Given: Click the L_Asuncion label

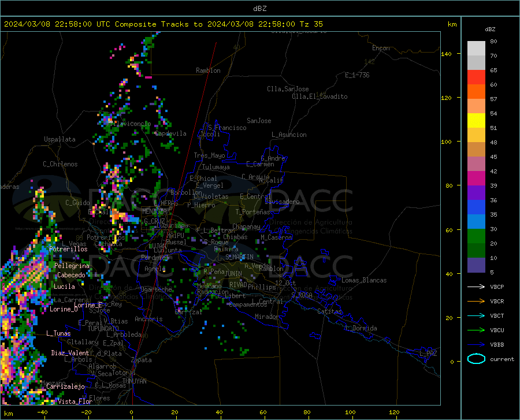Looking at the screenshot, I should tap(289, 135).
